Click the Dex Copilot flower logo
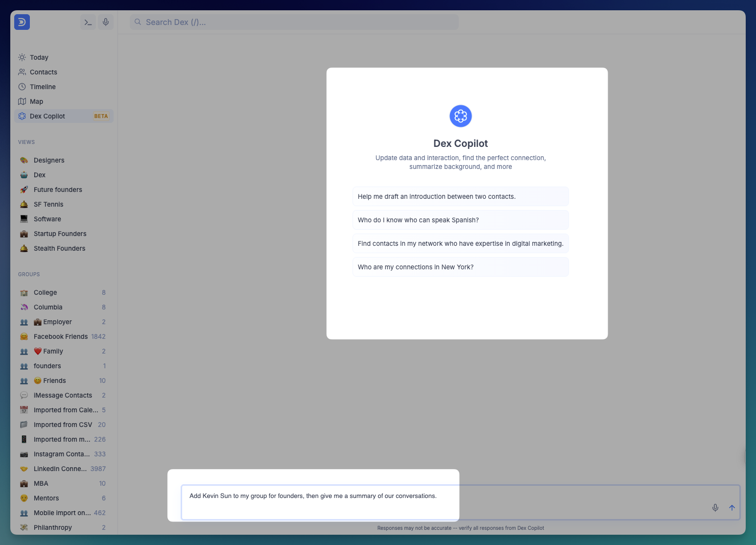 click(x=461, y=116)
